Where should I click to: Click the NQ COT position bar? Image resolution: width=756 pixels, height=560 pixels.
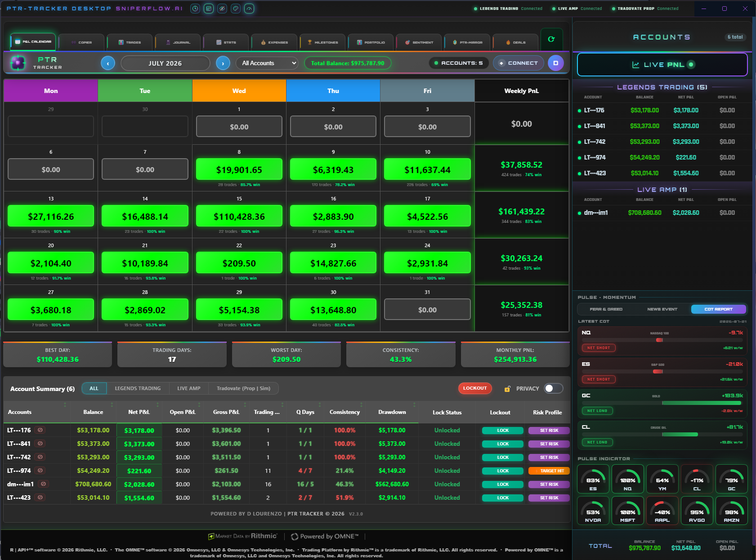(x=662, y=340)
